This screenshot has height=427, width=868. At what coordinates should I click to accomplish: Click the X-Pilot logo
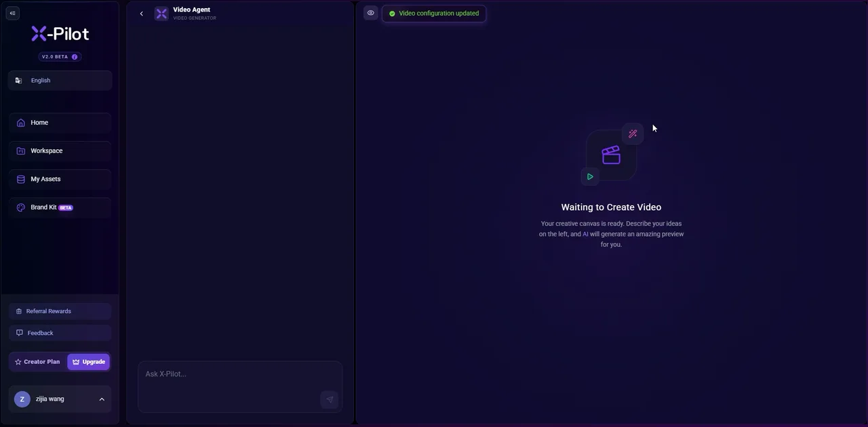[60, 34]
